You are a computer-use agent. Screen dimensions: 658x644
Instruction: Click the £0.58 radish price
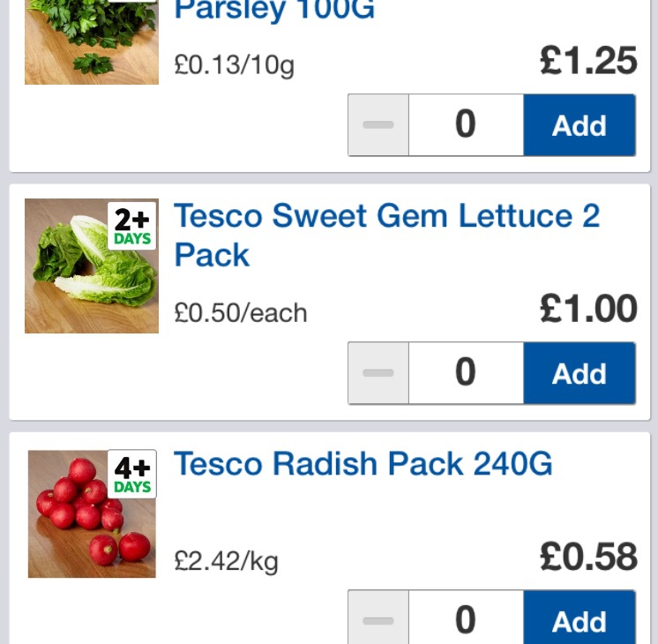point(587,557)
